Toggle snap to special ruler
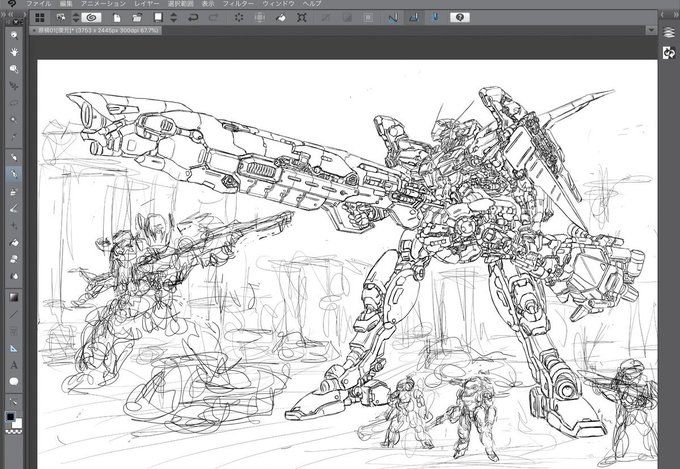 click(x=414, y=17)
